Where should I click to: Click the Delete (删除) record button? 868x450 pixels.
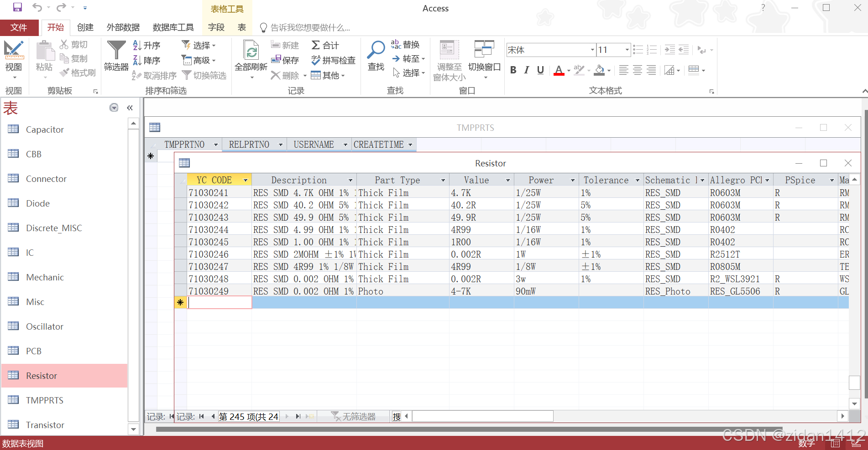(x=285, y=75)
